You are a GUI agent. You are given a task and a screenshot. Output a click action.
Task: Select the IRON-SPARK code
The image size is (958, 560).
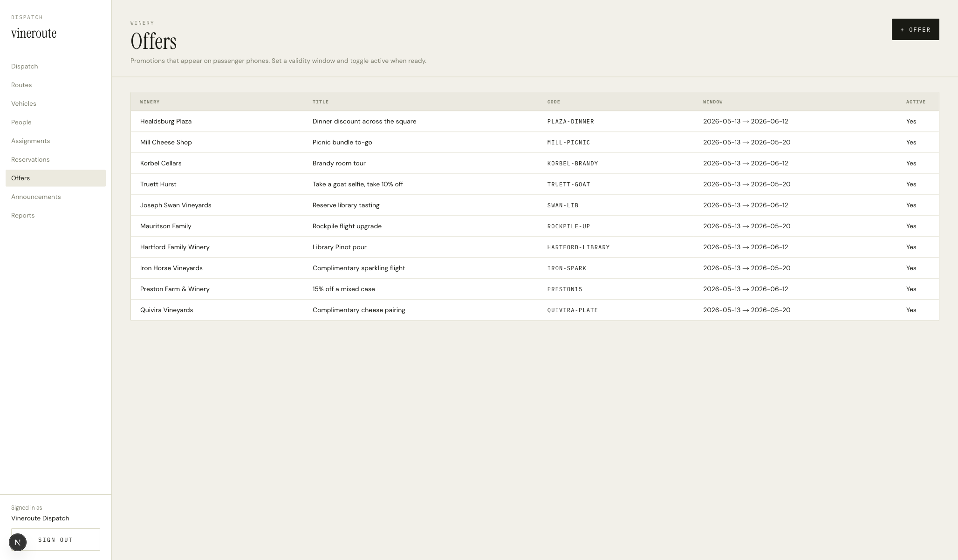(567, 268)
